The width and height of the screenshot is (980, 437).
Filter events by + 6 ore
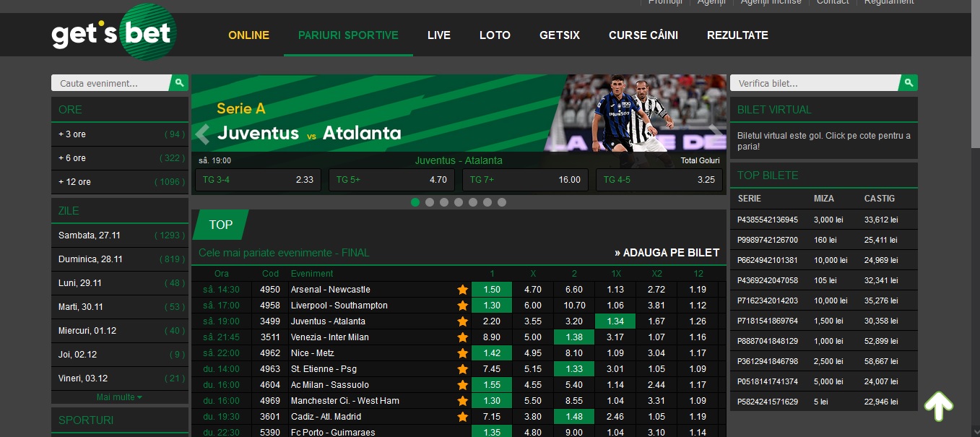point(120,158)
